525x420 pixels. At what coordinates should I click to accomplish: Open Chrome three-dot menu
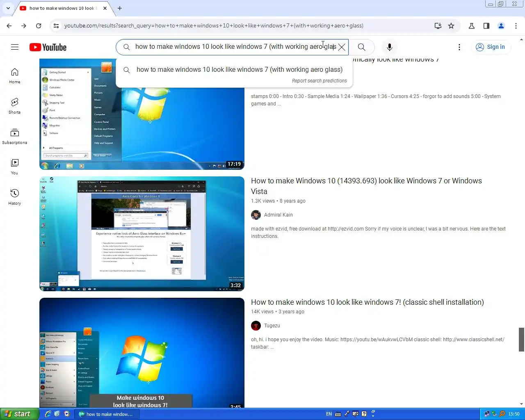[516, 25]
